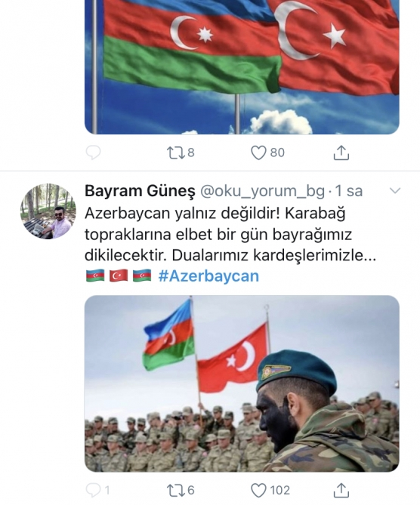This screenshot has width=420, height=505.
Task: Reply to Bayram Güneş's tweet
Action: point(94,491)
